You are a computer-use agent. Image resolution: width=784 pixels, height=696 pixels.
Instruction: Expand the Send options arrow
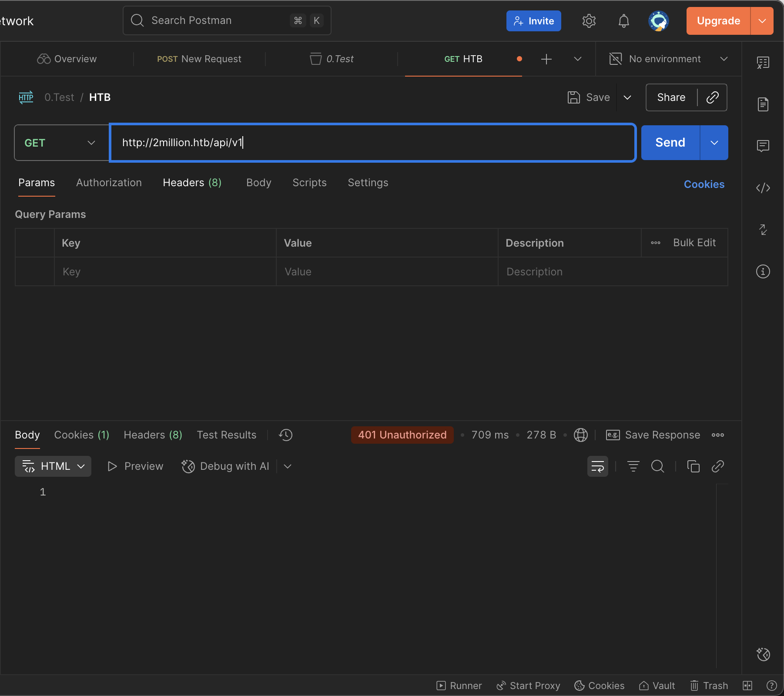714,143
